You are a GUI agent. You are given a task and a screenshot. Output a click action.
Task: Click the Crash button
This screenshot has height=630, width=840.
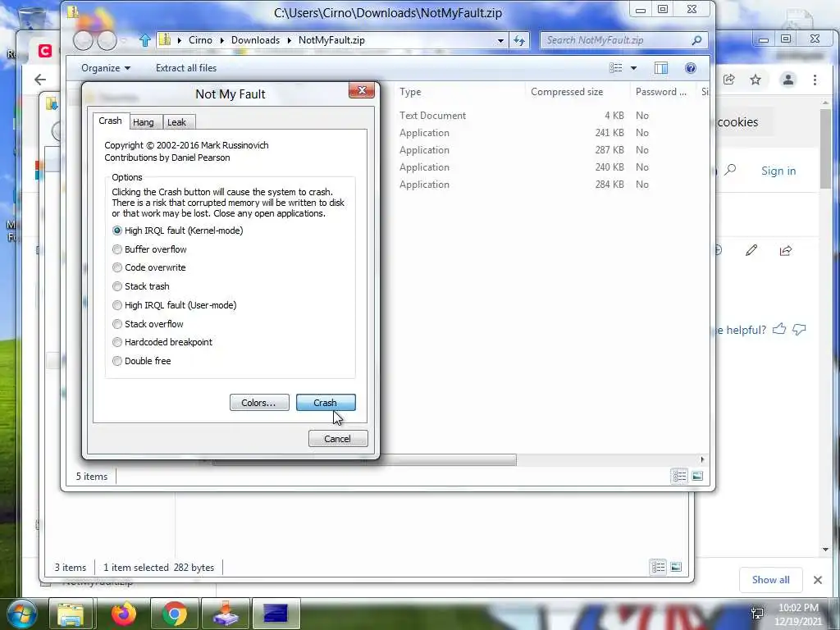[x=325, y=402]
